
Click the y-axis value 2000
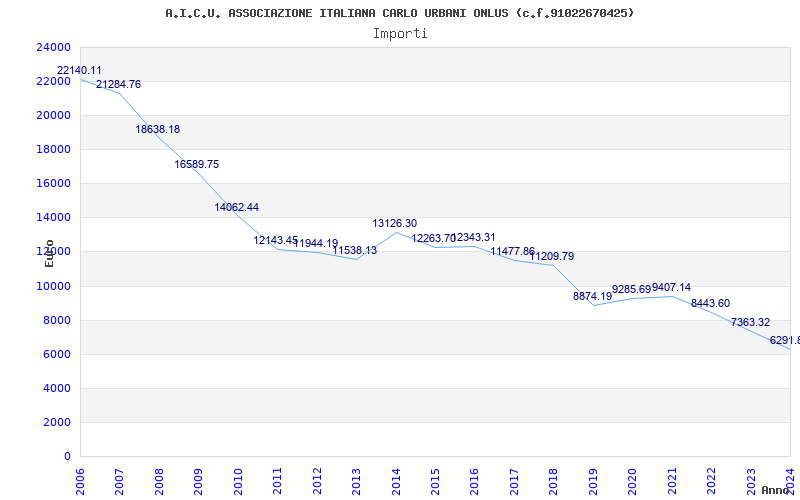pos(57,422)
